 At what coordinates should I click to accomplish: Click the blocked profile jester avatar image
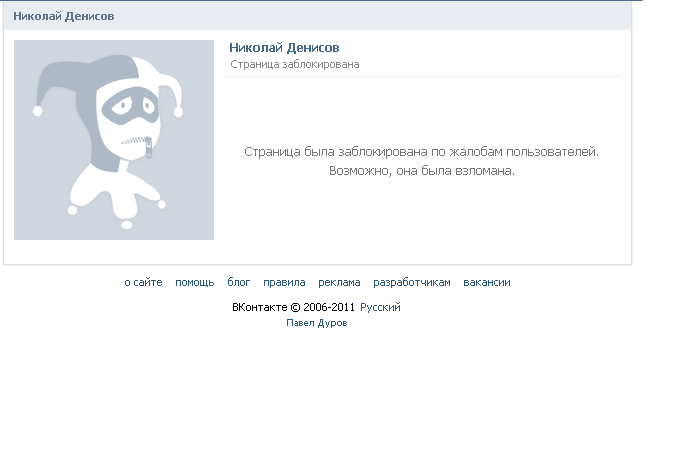(114, 140)
